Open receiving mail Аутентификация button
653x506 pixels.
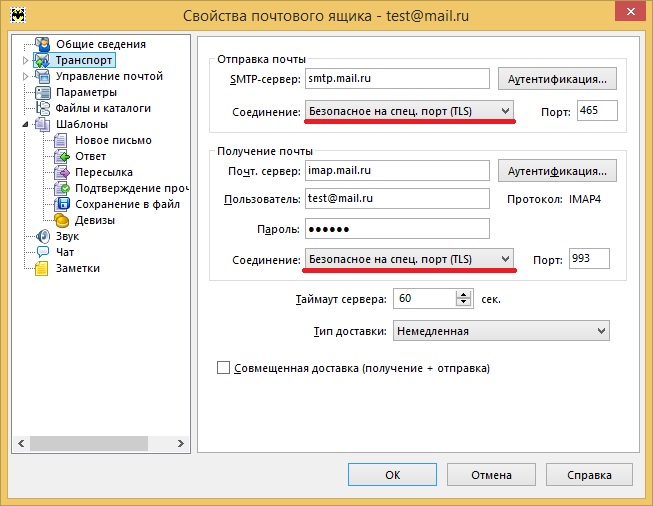557,171
